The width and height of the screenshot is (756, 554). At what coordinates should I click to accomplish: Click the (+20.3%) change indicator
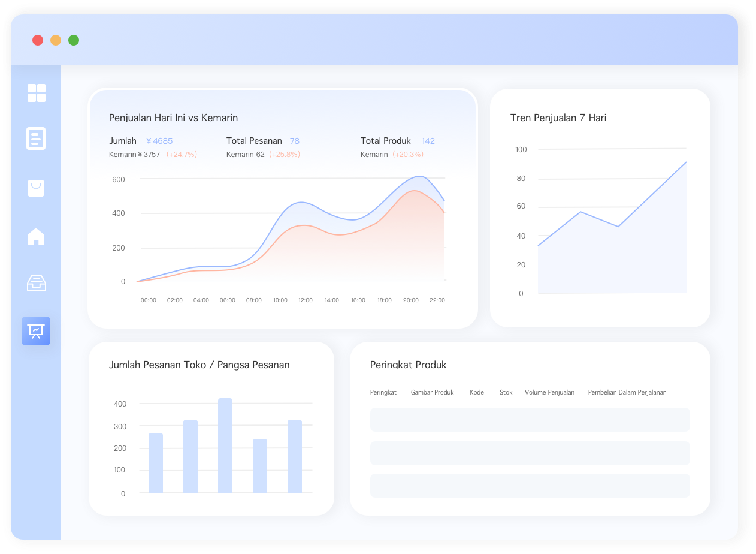point(408,155)
